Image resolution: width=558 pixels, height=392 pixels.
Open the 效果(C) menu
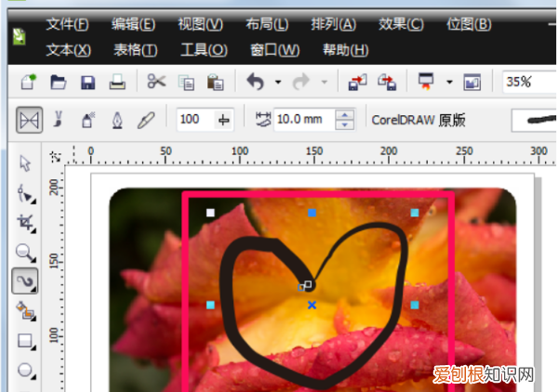[402, 23]
